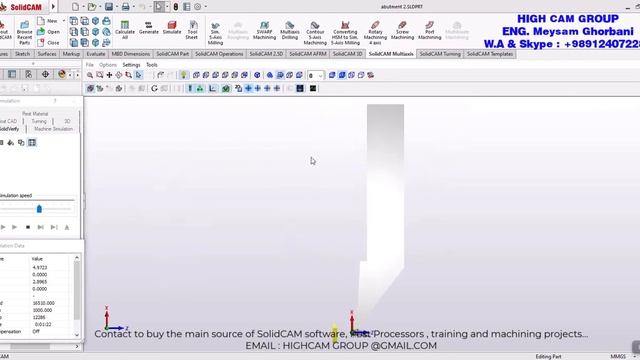Switch to the Evaluate tab

[x=96, y=54]
